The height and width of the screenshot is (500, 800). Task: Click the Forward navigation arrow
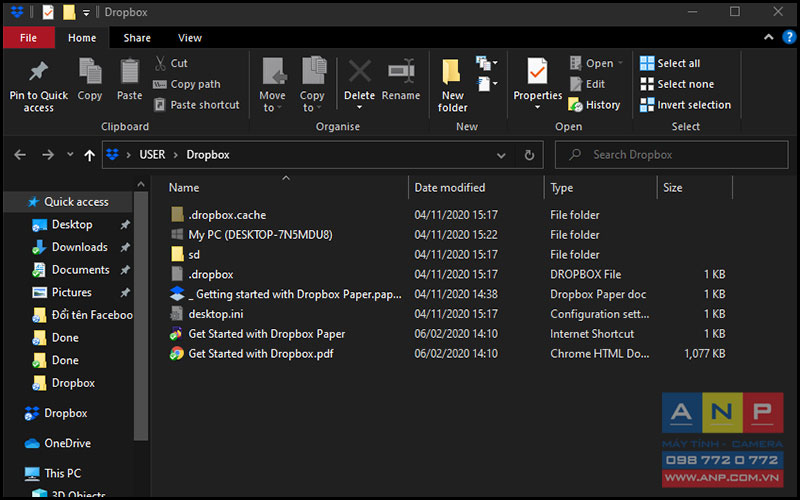click(x=48, y=155)
